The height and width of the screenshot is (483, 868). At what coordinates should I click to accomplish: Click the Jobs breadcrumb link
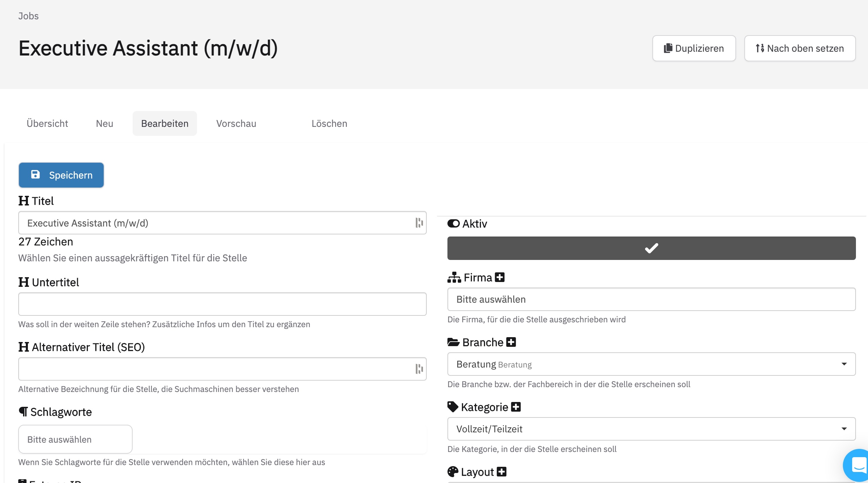coord(28,16)
